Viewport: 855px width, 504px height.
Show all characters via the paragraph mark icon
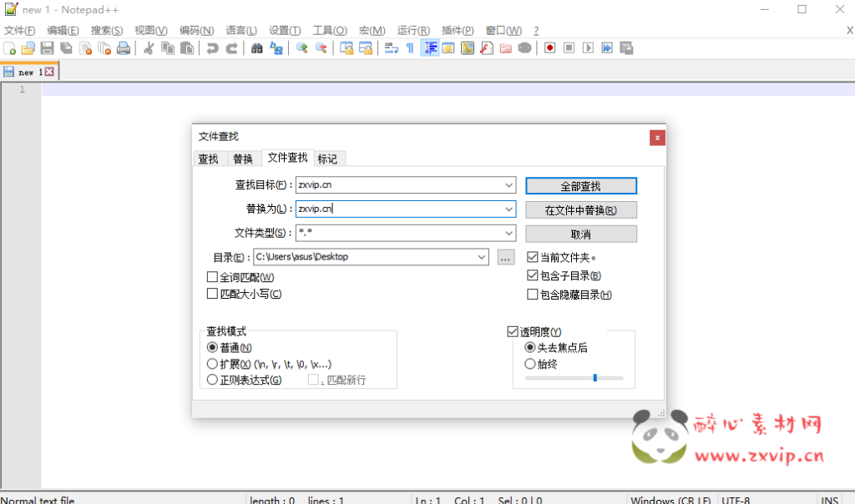point(410,48)
